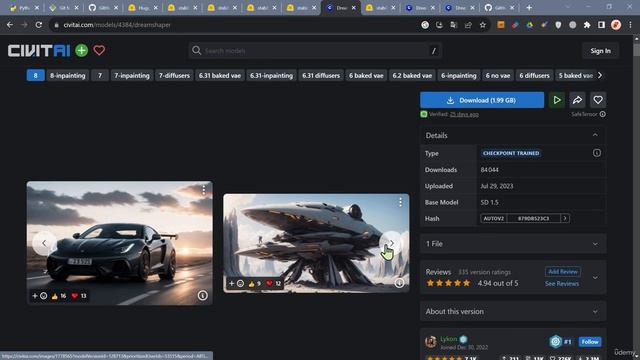Screen dimensions: 640x360
Task: Click the CHECKPOINT TRAINED badge
Action: (511, 153)
